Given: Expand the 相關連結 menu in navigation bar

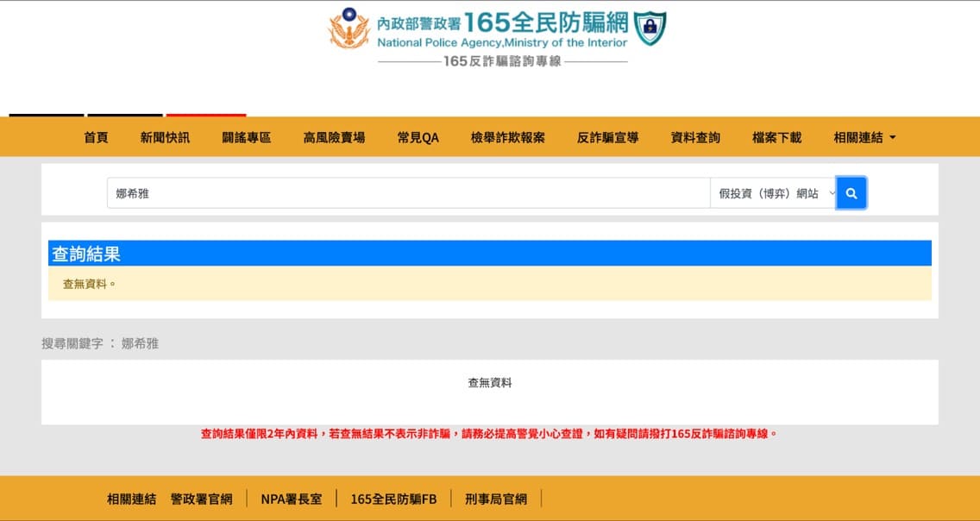Looking at the screenshot, I should click(x=864, y=137).
